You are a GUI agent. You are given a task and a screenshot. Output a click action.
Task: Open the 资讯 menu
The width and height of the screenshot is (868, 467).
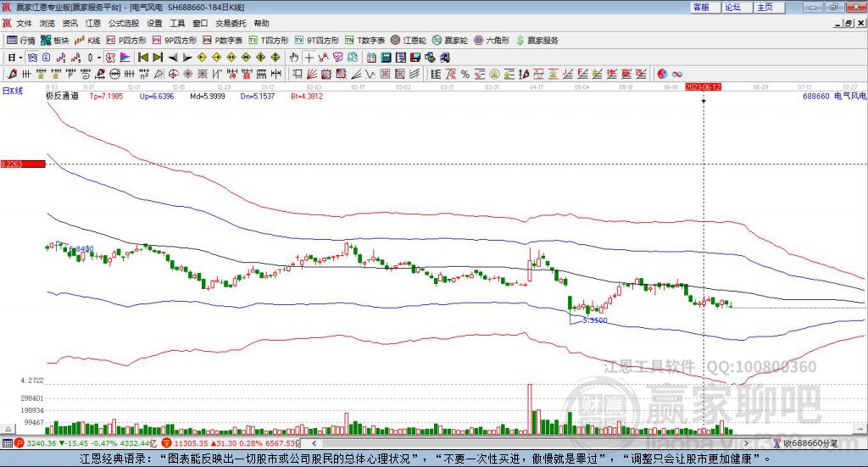tap(70, 23)
